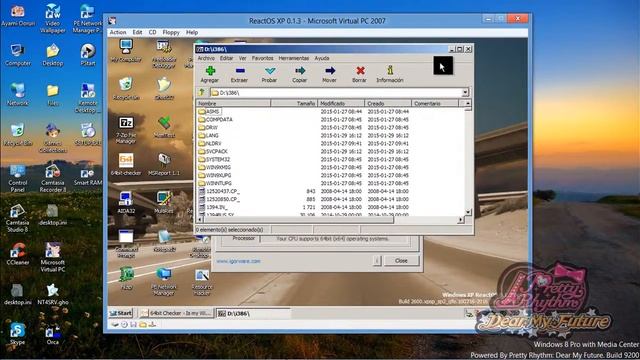Image resolution: width=640 pixels, height=360 pixels.
Task: Select the Camtasia Studio 8 desktop icon
Action: (x=18, y=218)
